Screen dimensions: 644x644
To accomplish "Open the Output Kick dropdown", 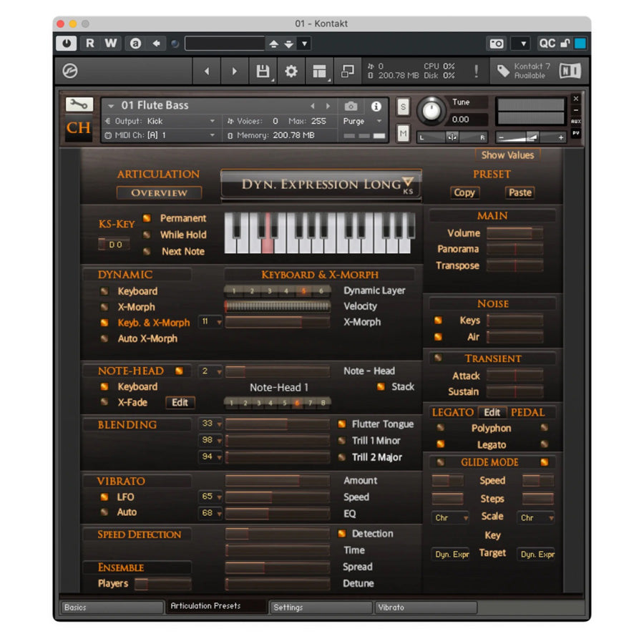I will [x=160, y=121].
